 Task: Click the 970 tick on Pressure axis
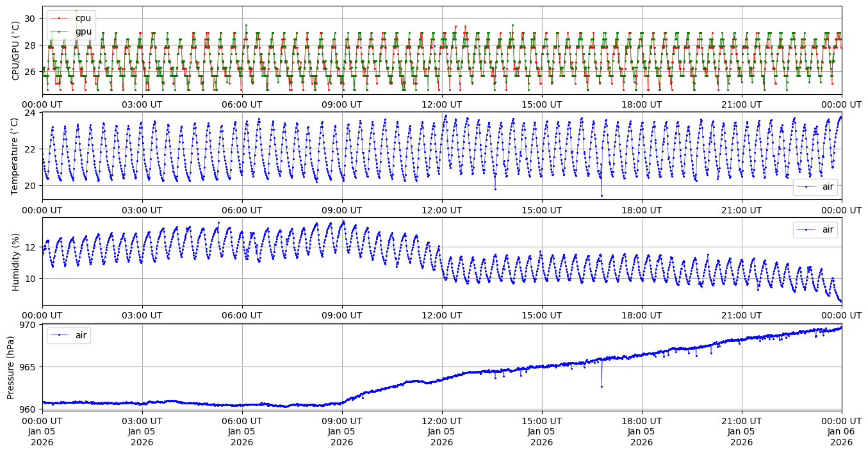tap(29, 325)
